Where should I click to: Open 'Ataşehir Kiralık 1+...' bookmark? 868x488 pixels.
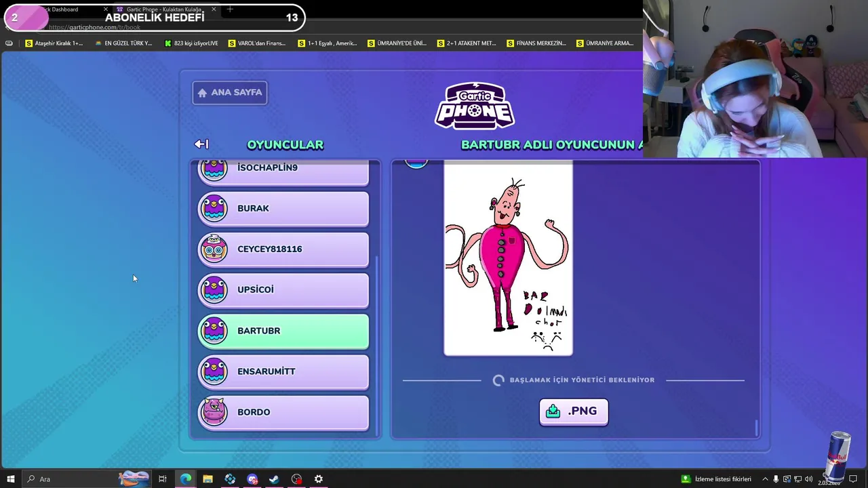[x=54, y=43]
